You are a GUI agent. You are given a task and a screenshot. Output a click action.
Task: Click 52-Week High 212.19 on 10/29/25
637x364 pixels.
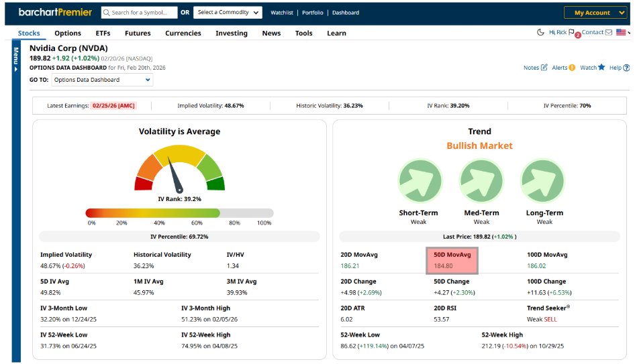(x=523, y=347)
